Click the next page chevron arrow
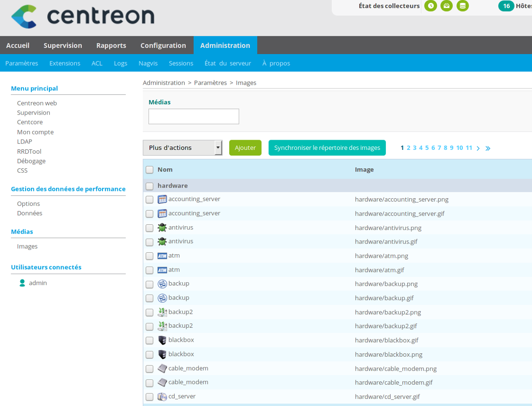 (x=478, y=148)
